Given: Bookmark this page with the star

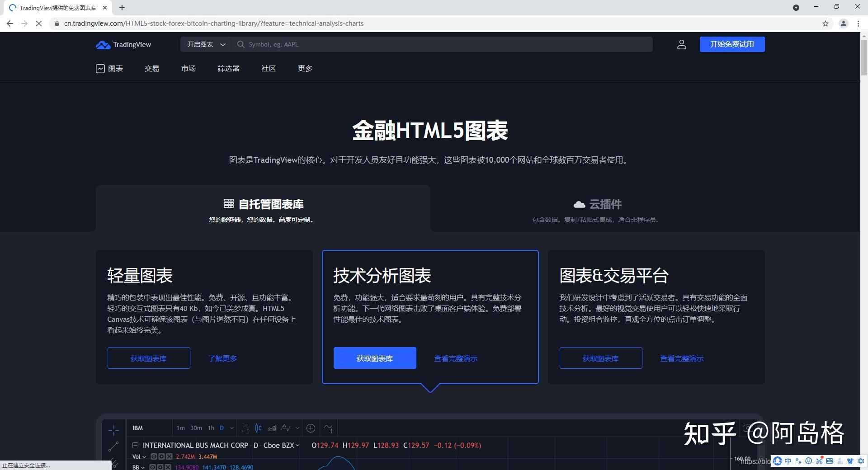Looking at the screenshot, I should click(x=825, y=23).
